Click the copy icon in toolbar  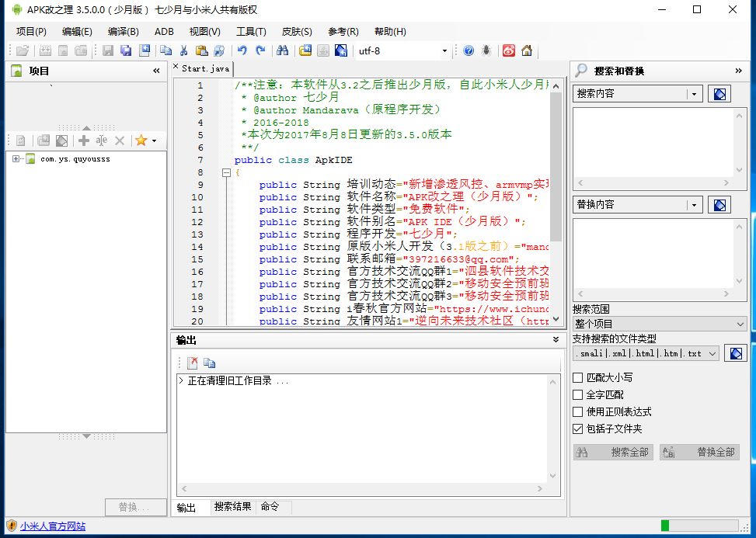coord(165,50)
